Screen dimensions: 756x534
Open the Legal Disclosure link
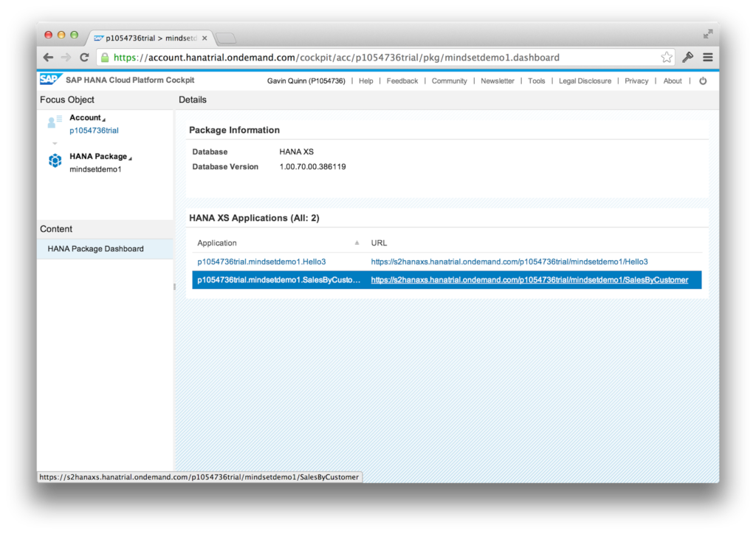point(585,81)
